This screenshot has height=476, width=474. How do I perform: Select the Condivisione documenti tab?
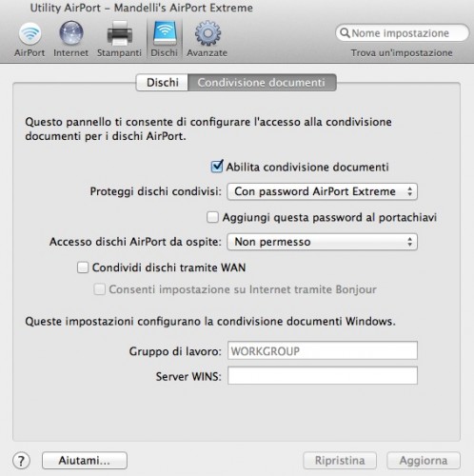(262, 83)
